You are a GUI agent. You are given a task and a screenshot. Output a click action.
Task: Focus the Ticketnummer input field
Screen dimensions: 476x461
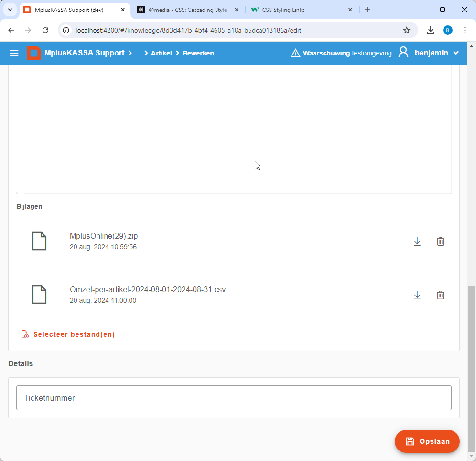[234, 398]
